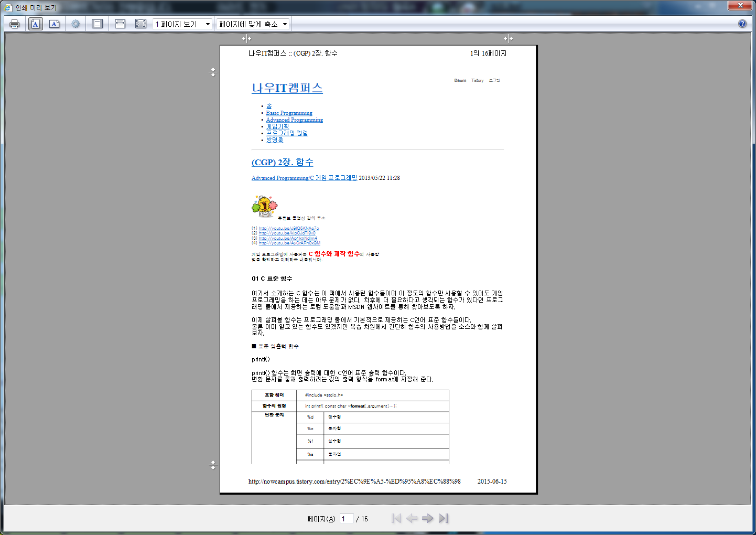Switch to portrait page orientation

coord(36,24)
